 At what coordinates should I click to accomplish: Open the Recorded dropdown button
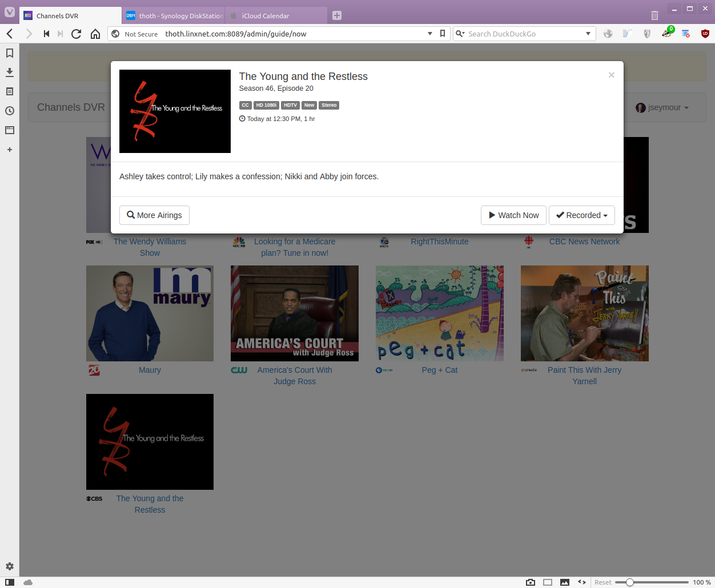[x=582, y=215]
